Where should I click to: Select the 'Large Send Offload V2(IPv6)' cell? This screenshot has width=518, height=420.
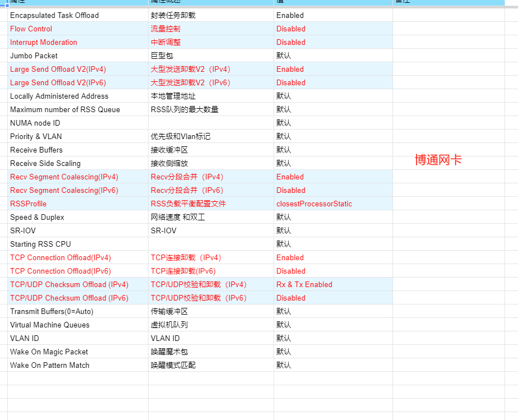click(x=78, y=82)
